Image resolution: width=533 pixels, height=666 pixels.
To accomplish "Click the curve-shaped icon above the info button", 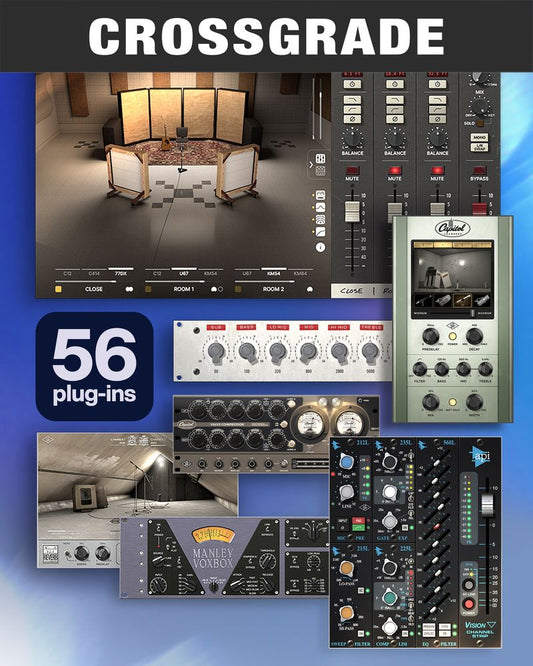I will pyautogui.click(x=320, y=232).
